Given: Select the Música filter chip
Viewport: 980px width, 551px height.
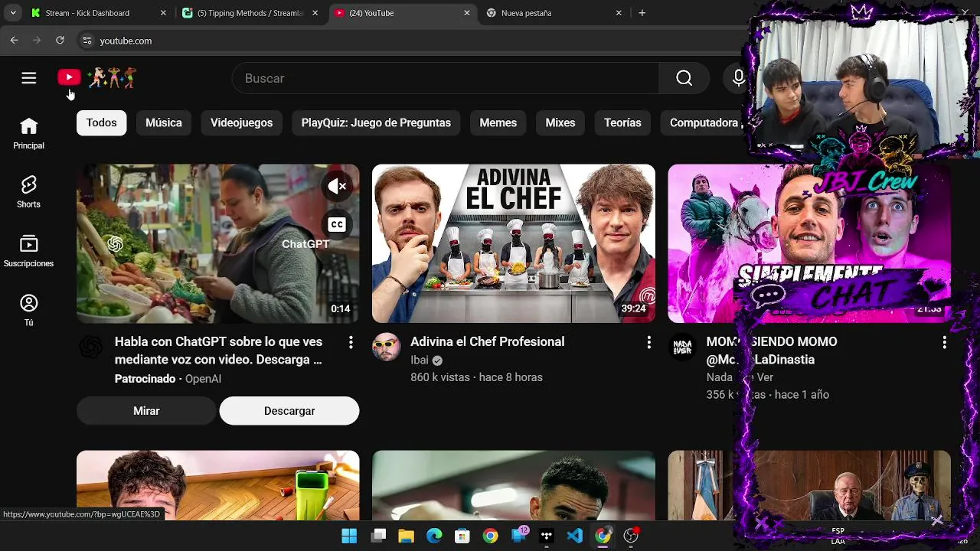Looking at the screenshot, I should coord(164,122).
